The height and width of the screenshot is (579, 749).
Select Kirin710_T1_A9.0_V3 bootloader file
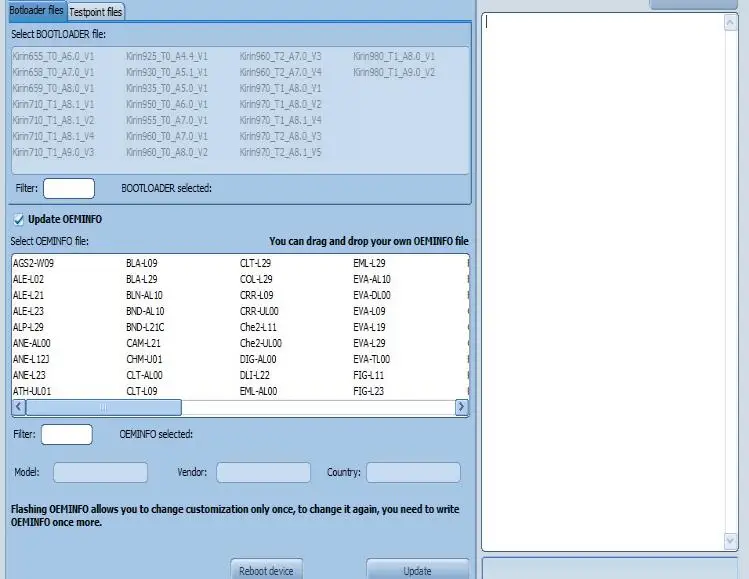(54, 152)
